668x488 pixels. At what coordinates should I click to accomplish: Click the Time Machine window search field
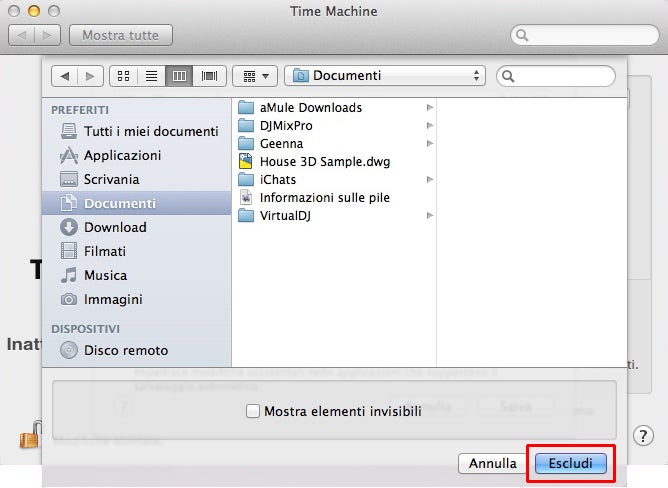tap(585, 35)
